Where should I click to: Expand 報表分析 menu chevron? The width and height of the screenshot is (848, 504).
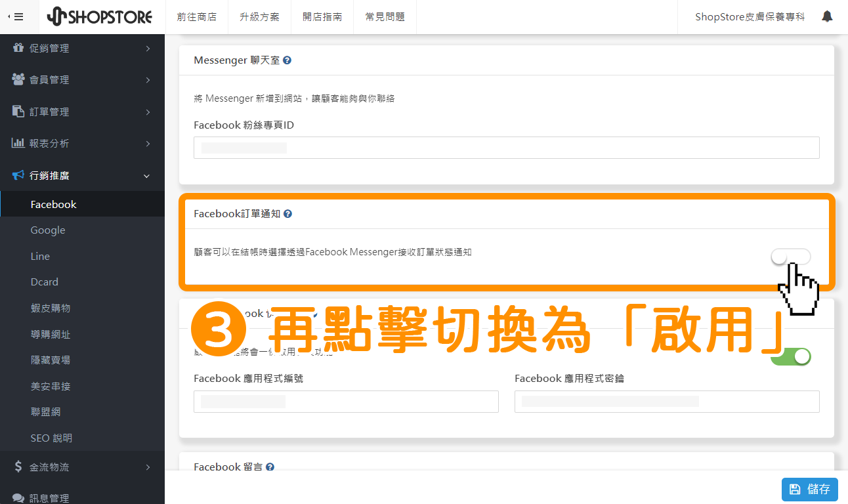148,144
